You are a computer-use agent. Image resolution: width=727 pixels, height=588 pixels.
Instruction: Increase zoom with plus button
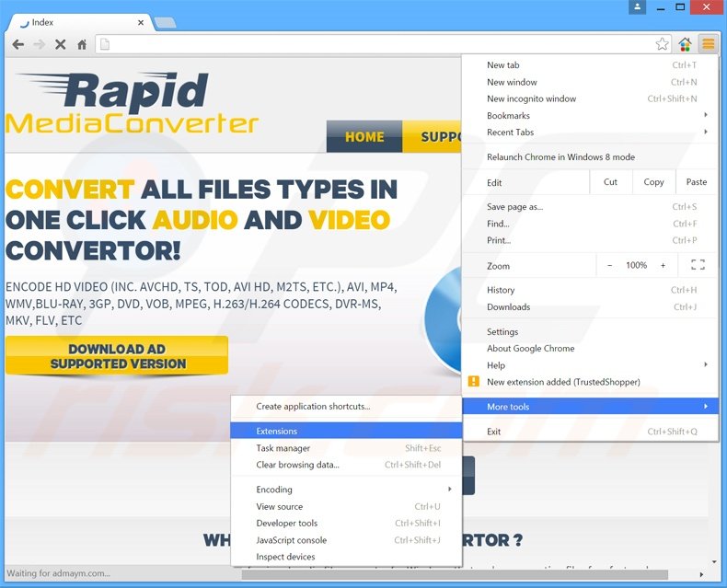[663, 265]
